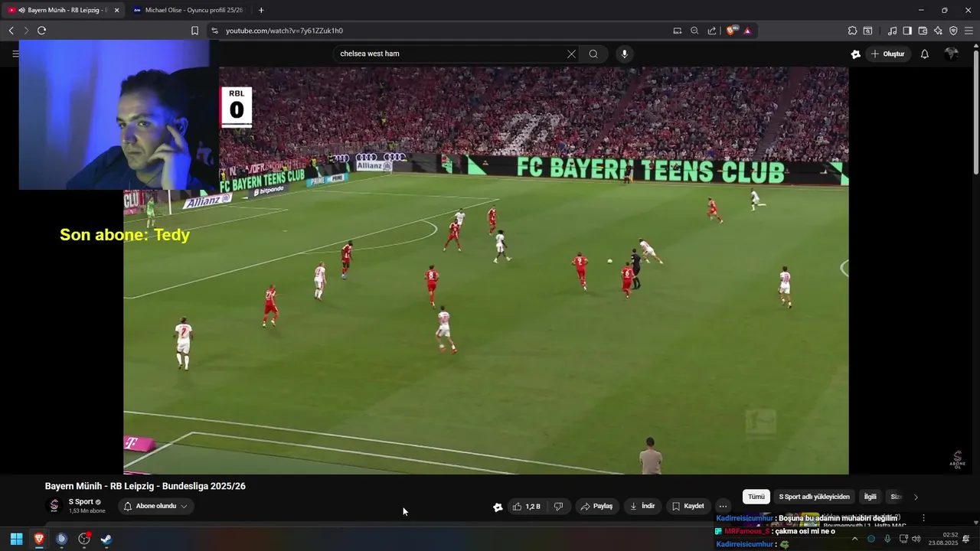Select the Tümü filter chip

[x=756, y=497]
